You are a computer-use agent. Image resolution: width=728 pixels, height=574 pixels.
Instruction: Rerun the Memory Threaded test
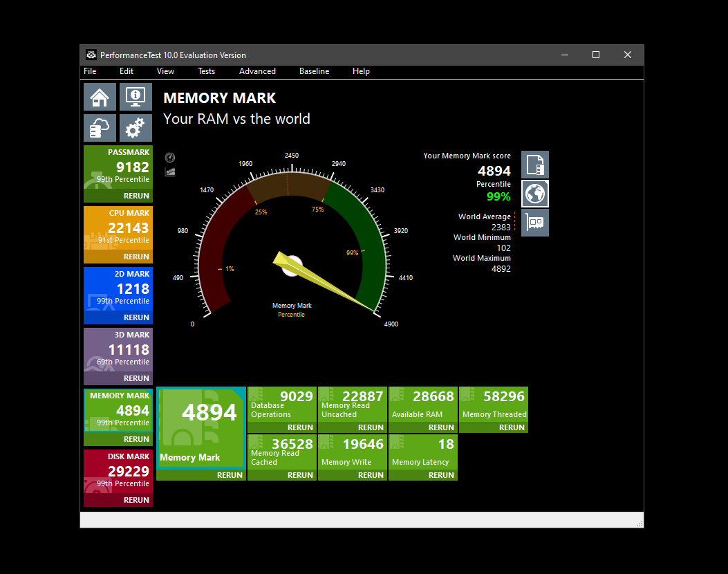click(512, 427)
